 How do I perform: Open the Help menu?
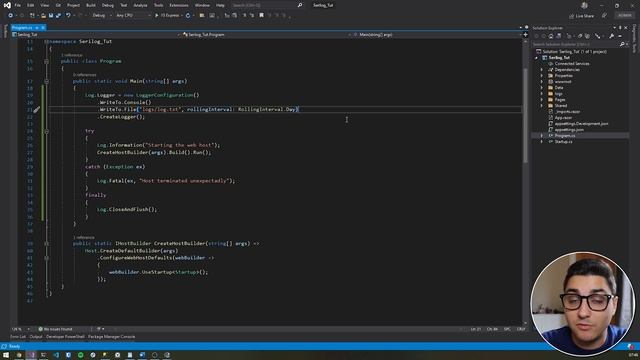(220, 5)
